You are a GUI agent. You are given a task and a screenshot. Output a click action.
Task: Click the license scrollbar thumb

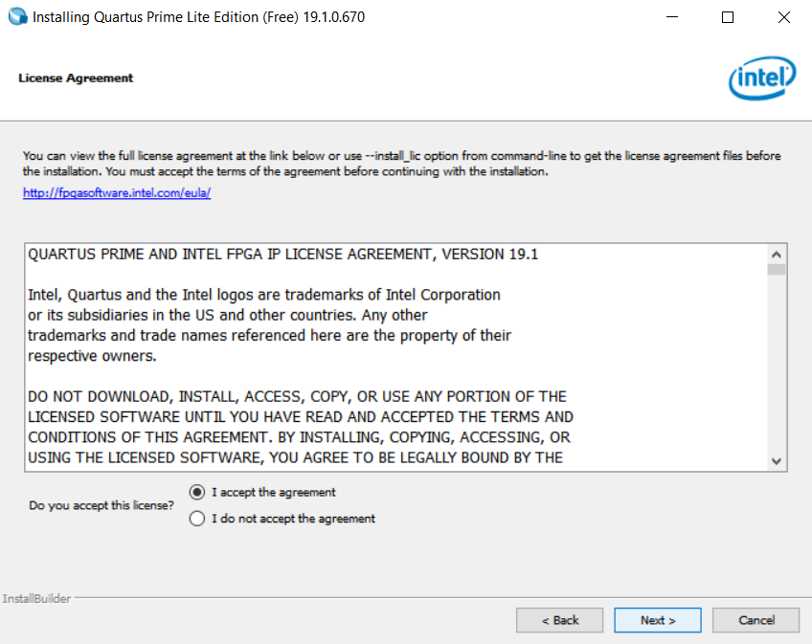777,270
